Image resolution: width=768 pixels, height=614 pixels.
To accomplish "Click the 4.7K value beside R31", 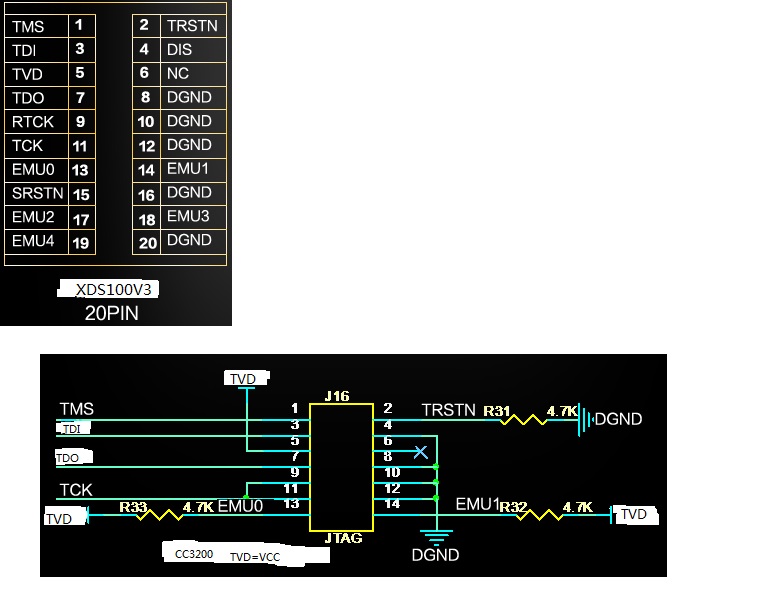I will [562, 411].
